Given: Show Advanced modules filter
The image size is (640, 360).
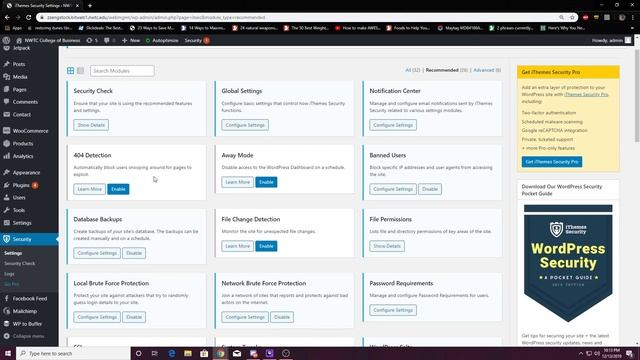Looking at the screenshot, I should [487, 70].
